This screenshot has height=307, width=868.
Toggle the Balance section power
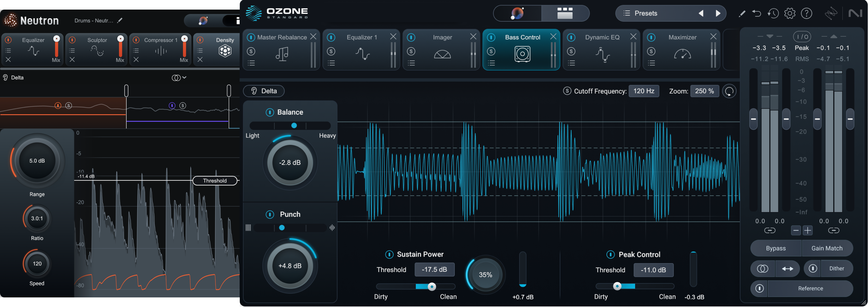click(270, 112)
